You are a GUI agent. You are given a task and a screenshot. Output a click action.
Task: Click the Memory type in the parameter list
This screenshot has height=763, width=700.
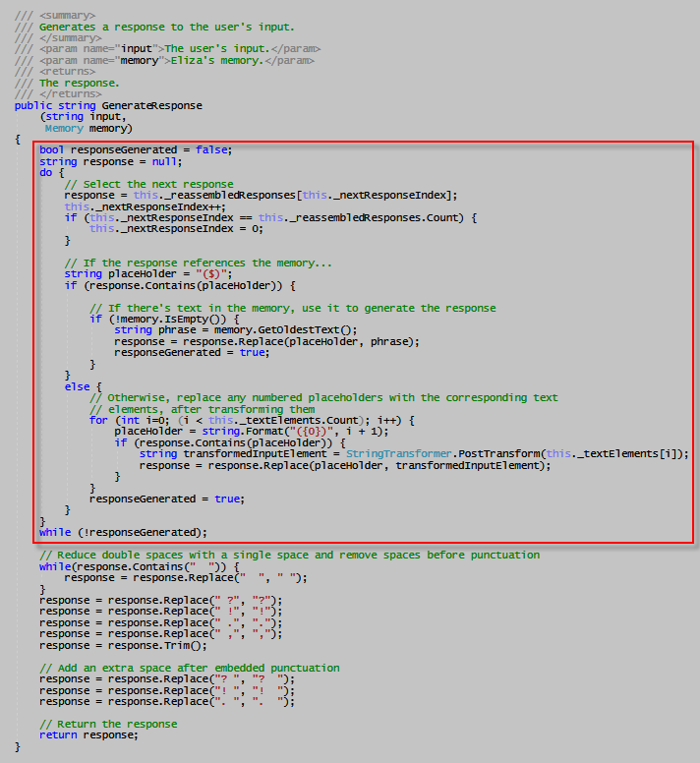point(64,129)
